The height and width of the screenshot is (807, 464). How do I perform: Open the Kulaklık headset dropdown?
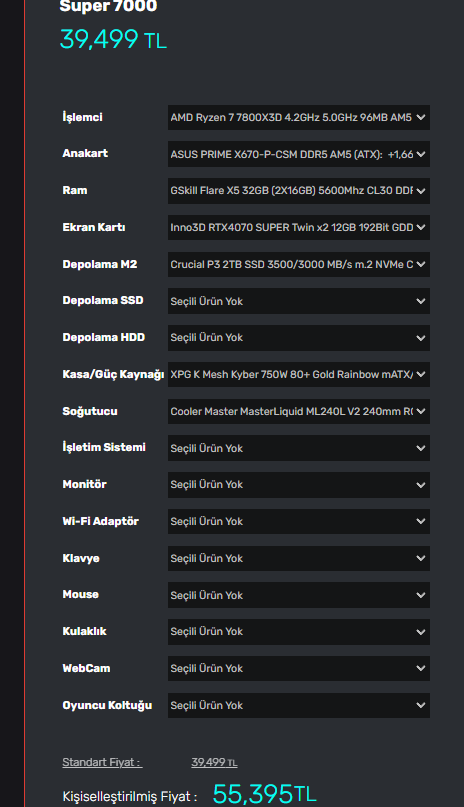tap(298, 631)
